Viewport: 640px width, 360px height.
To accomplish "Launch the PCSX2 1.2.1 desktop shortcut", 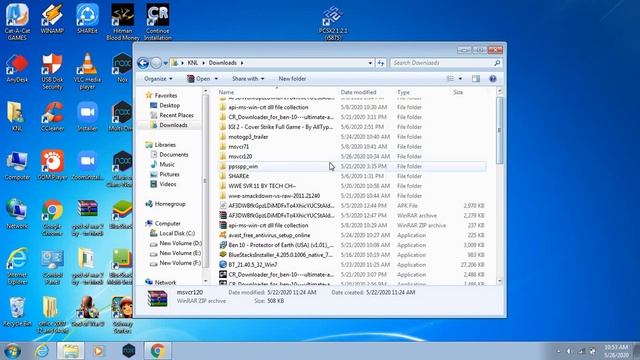I will pyautogui.click(x=333, y=23).
